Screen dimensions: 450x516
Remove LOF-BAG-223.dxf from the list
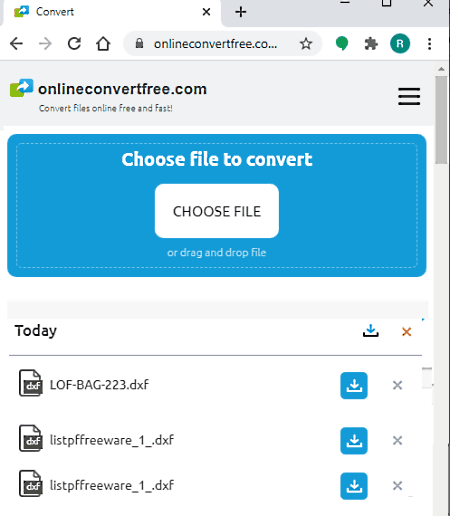(x=397, y=385)
